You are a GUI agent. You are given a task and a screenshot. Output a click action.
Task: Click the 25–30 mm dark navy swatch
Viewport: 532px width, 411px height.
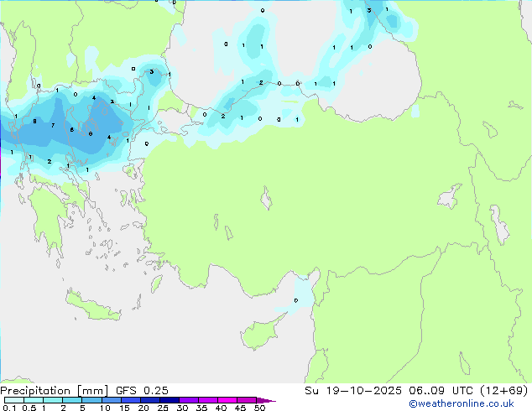(170, 400)
